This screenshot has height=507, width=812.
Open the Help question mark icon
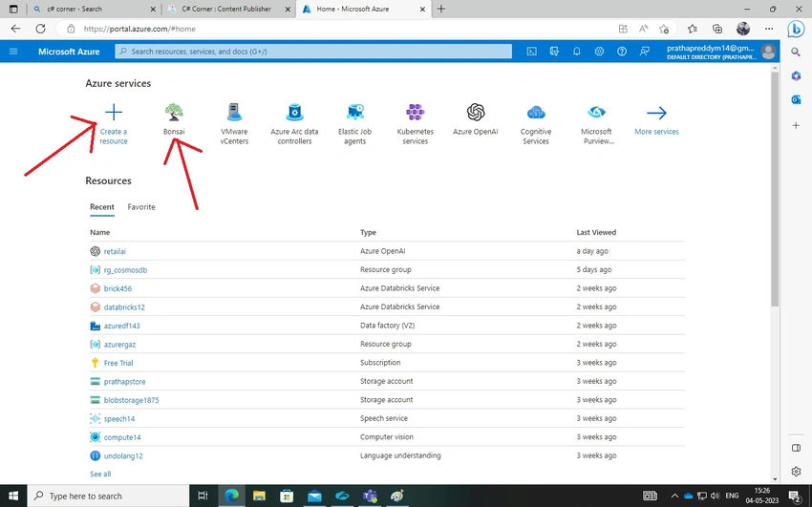pyautogui.click(x=622, y=52)
